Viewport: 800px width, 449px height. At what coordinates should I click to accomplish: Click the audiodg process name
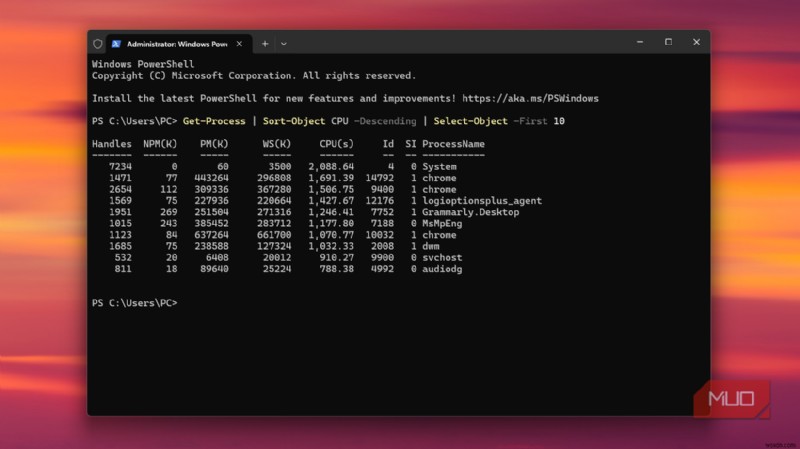tap(442, 269)
